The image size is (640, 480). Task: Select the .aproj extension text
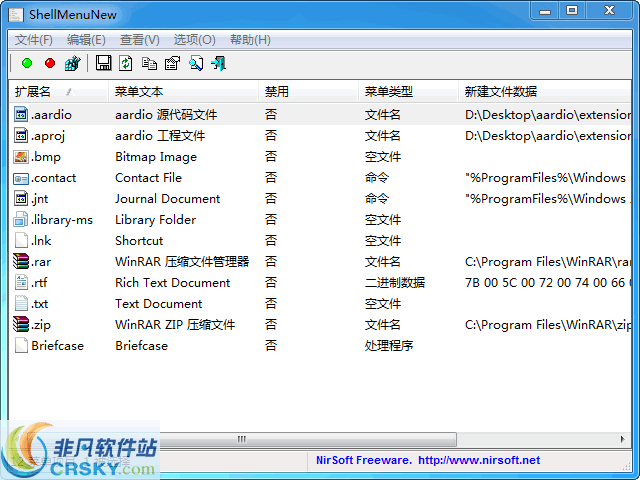coord(48,136)
